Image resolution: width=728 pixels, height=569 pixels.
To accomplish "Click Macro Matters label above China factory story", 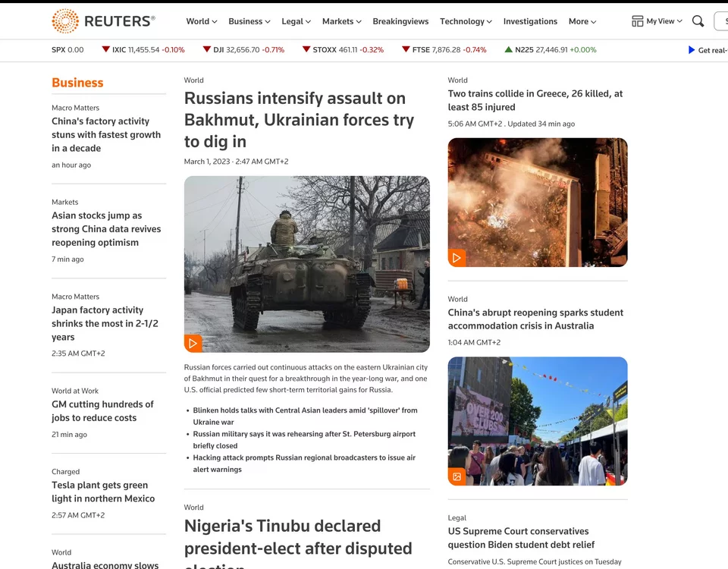I will pyautogui.click(x=75, y=108).
